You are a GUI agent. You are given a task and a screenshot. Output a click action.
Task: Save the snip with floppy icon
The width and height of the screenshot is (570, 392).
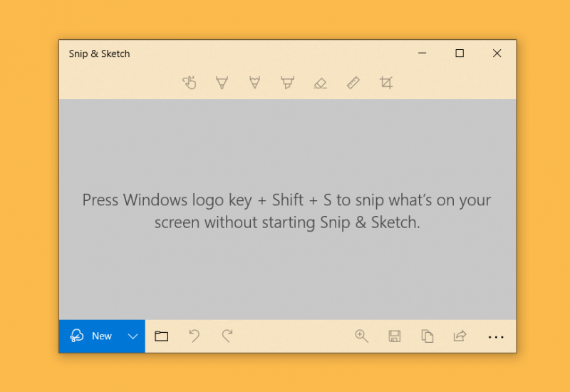click(x=395, y=336)
